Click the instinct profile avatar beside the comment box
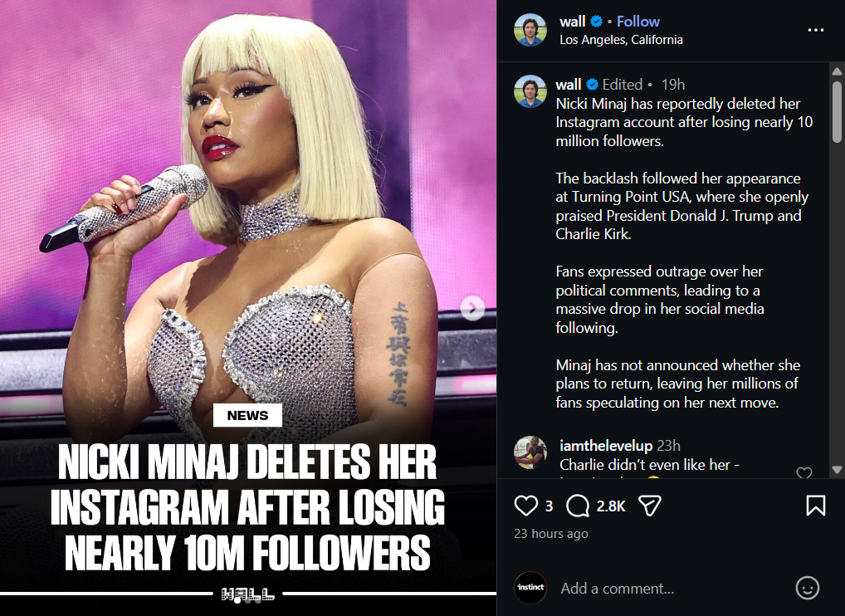The height and width of the screenshot is (616, 845). pos(530,588)
